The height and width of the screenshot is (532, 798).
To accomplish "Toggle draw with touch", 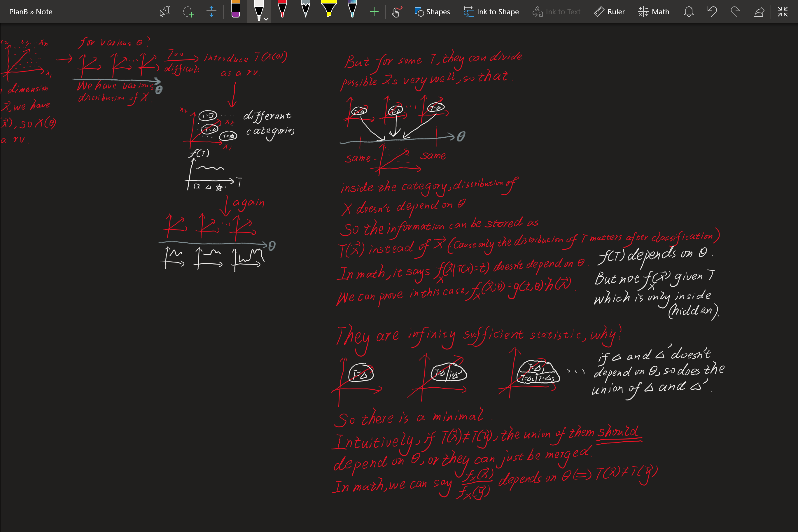I will (x=396, y=12).
